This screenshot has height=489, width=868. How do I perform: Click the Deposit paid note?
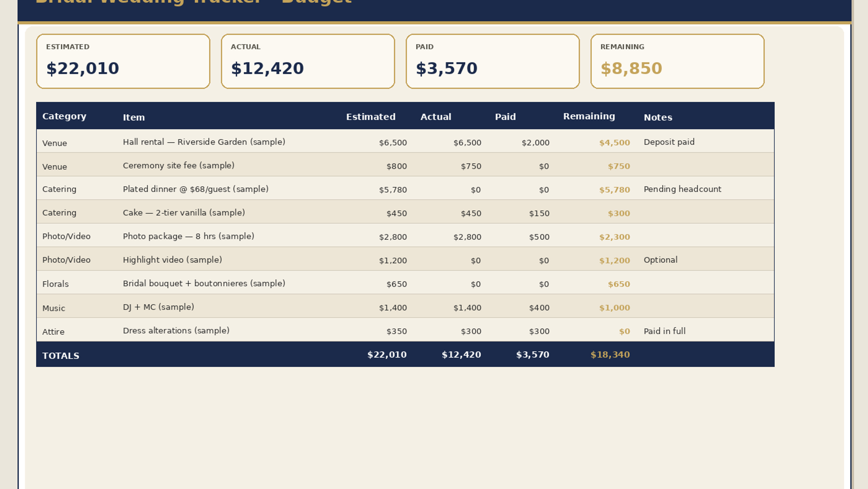pyautogui.click(x=669, y=142)
